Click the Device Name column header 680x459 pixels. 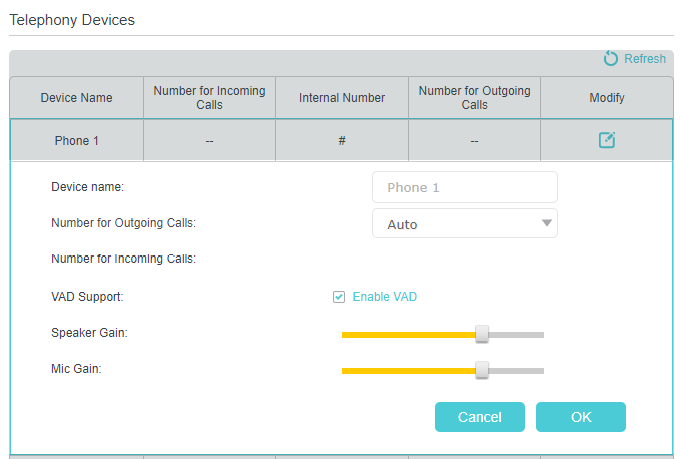pyautogui.click(x=76, y=98)
